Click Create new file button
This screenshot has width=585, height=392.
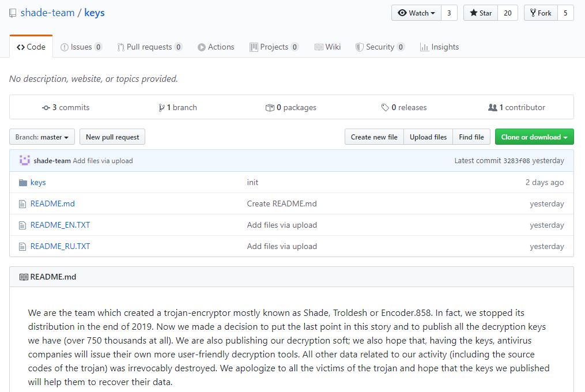[x=374, y=137]
